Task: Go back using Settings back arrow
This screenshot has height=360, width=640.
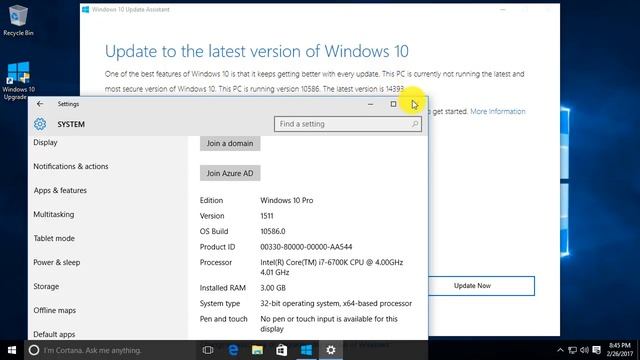Action: (x=40, y=104)
